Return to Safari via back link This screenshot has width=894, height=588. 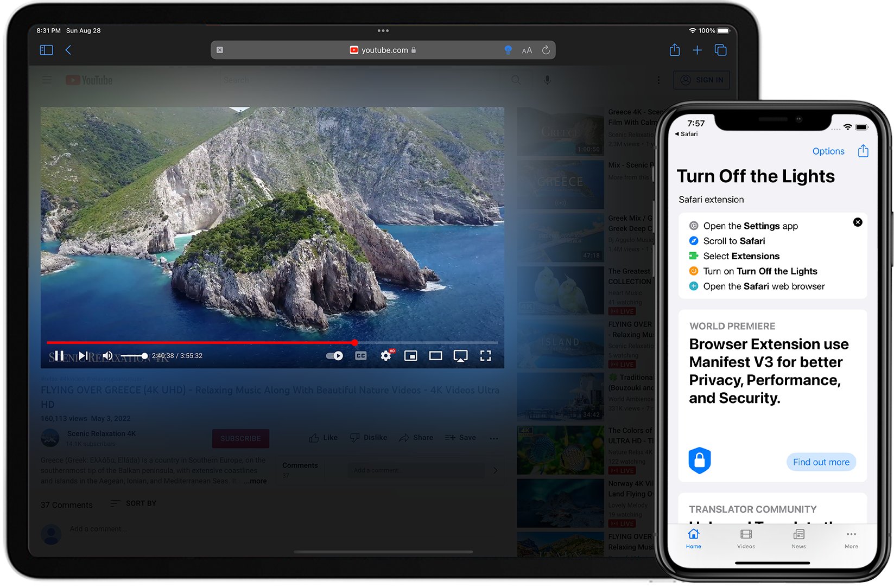point(686,134)
